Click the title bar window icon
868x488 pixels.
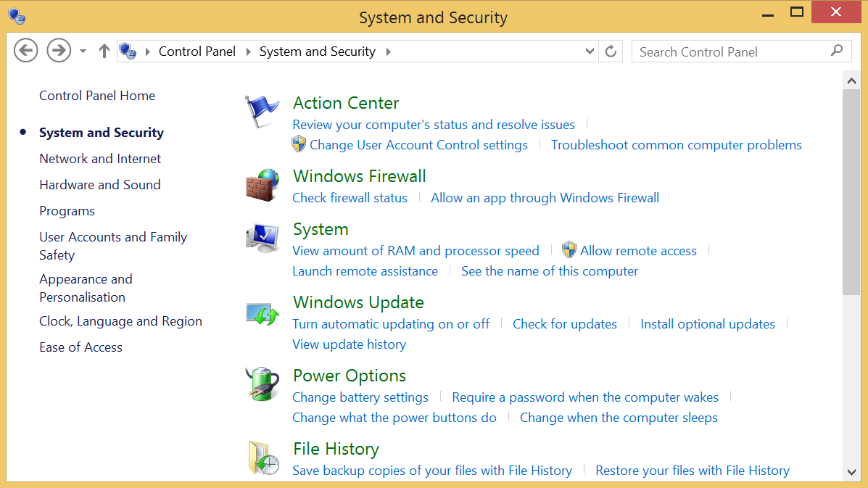(17, 17)
